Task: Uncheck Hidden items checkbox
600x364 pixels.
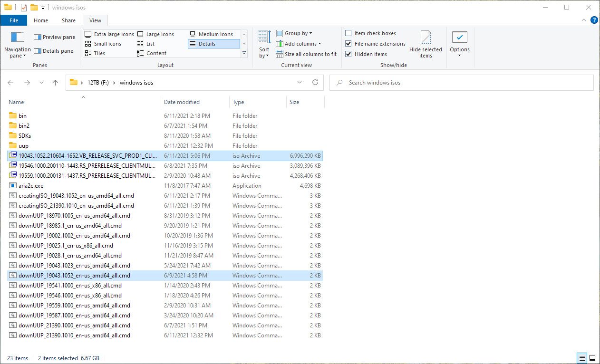Action: 348,54
